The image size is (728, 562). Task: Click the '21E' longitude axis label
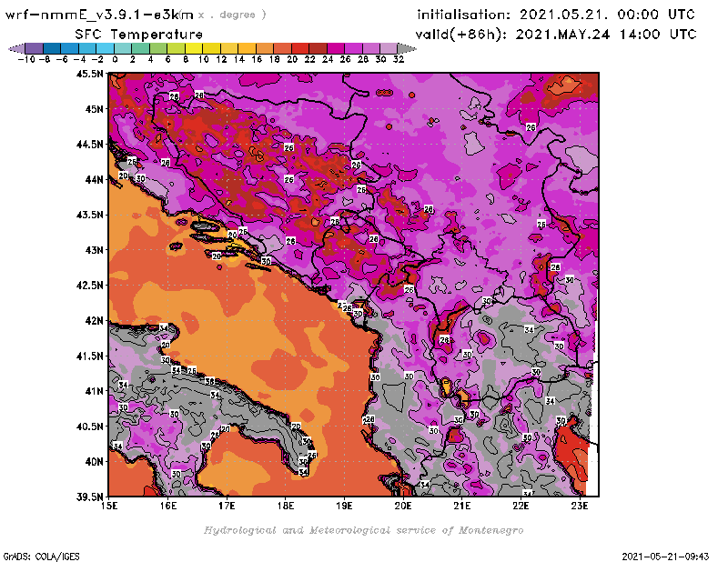[x=462, y=506]
